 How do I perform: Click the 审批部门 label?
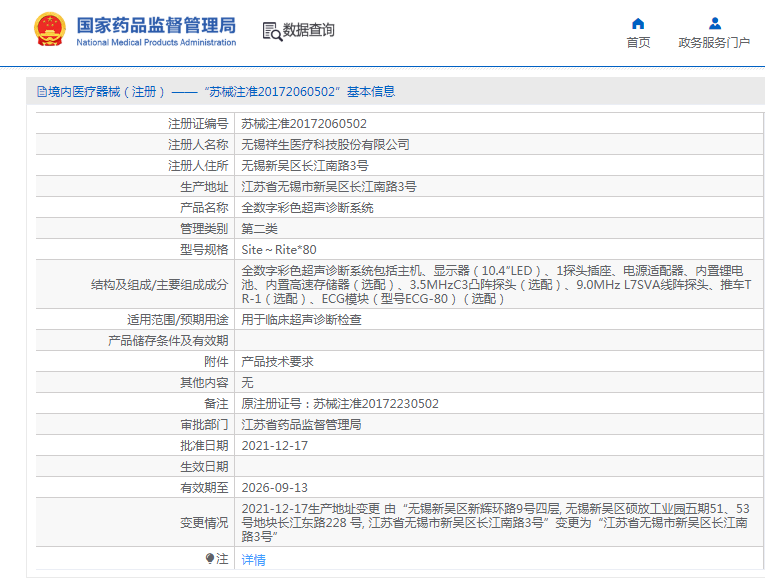(204, 424)
